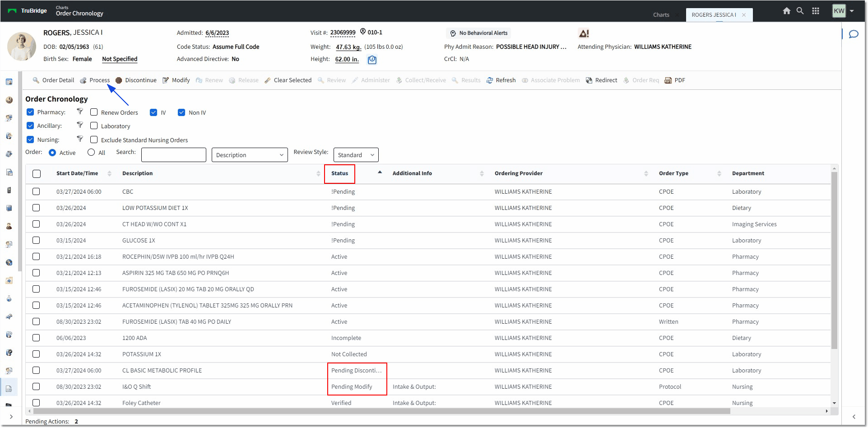Select the Active orders radio button
This screenshot has height=428, width=868.
click(52, 153)
